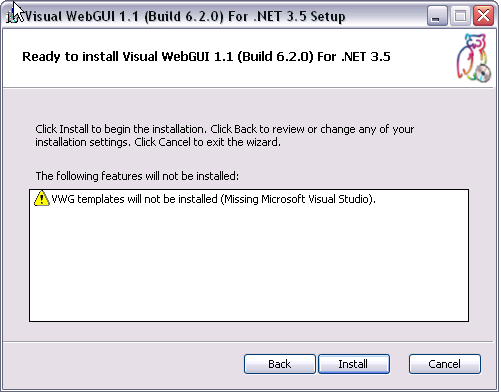The height and width of the screenshot is (392, 501).
Task: Click the gap between Install and Cancel buttons
Action: 399,364
